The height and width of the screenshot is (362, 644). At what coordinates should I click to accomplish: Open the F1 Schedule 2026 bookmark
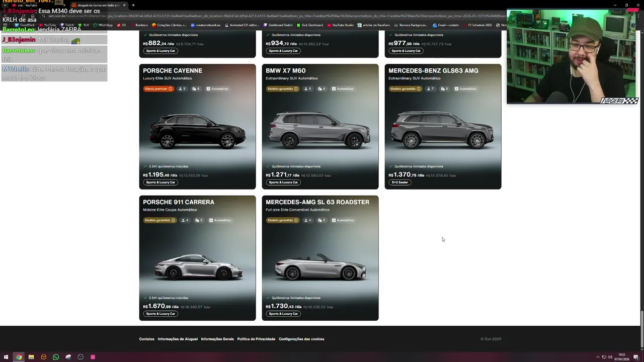click(x=477, y=25)
